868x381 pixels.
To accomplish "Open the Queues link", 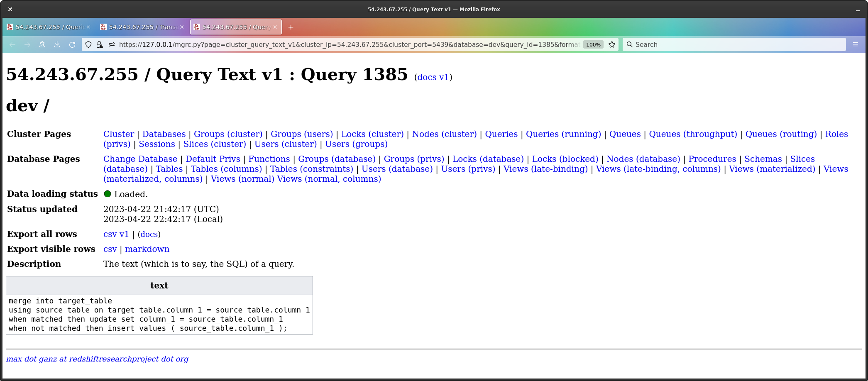I will [625, 134].
